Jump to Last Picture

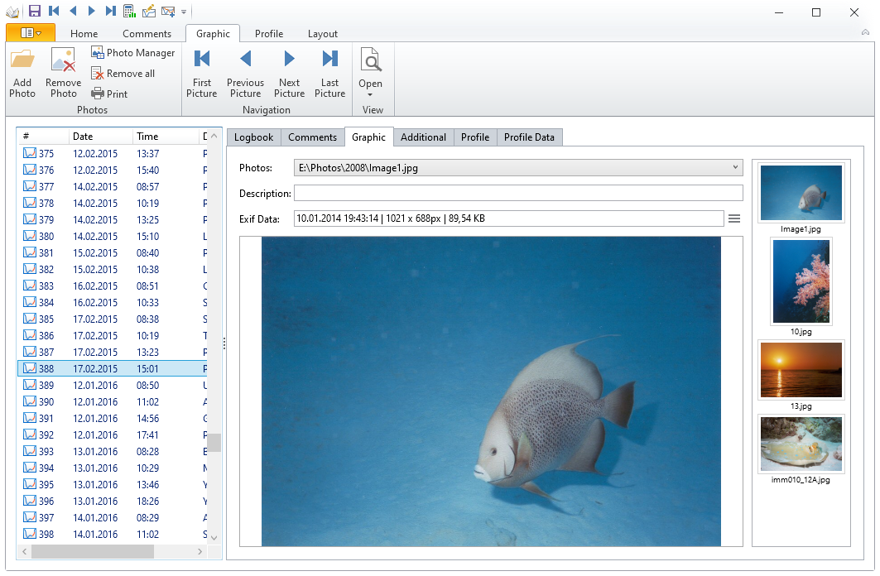(x=329, y=72)
